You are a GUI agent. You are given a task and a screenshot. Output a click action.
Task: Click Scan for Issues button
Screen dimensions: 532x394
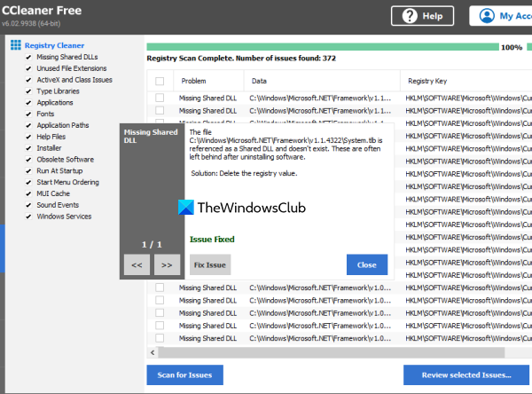click(185, 375)
